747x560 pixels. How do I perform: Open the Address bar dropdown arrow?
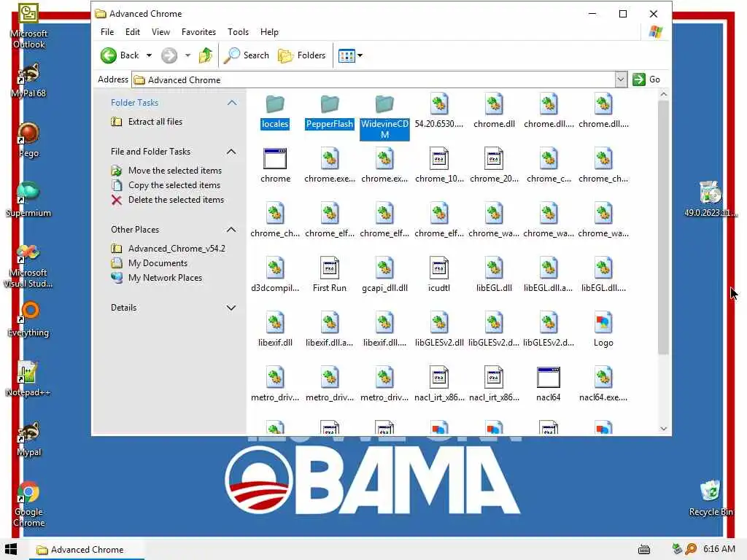point(620,79)
